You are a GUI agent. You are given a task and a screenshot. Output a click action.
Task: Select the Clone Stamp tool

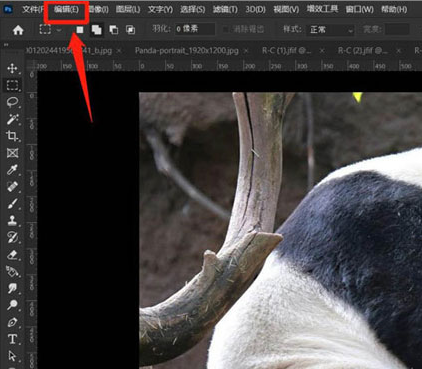pos(12,220)
